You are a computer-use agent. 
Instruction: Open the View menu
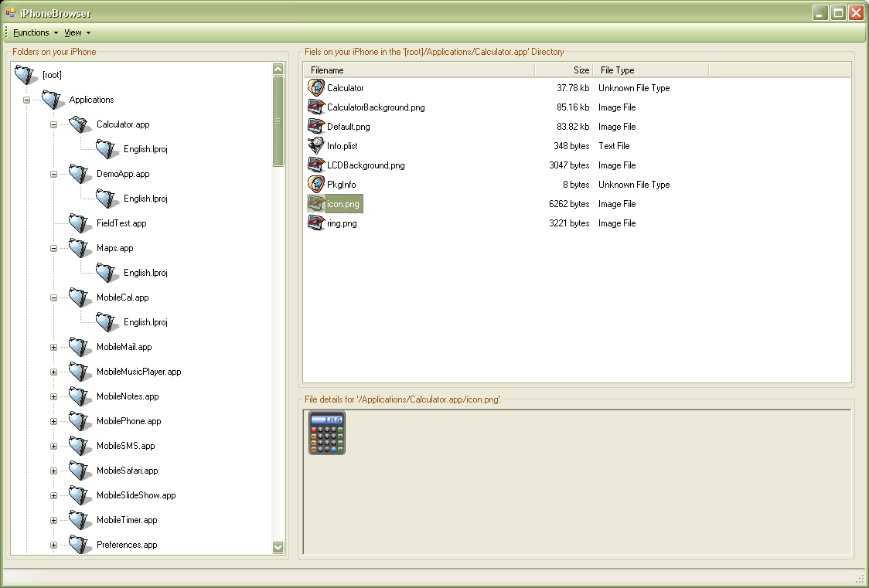(77, 32)
